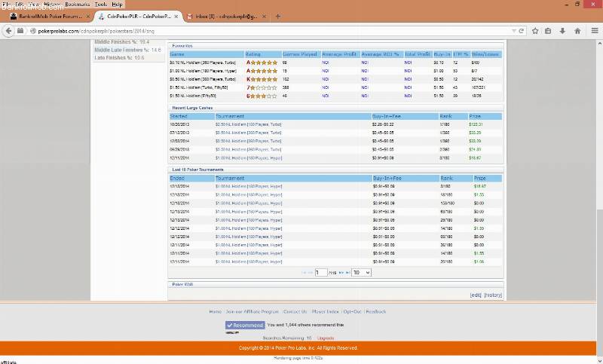
Task: Sort Favourites by the Game column header
Action: 207,54
